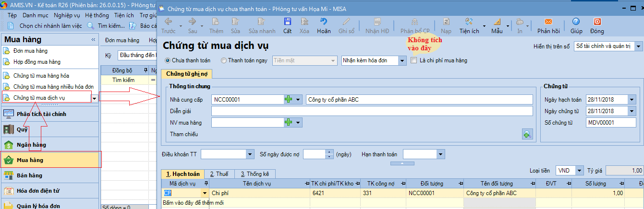This screenshot has height=209, width=644.
Task: Open the Tiện ích tools icon
Action: 469,22
